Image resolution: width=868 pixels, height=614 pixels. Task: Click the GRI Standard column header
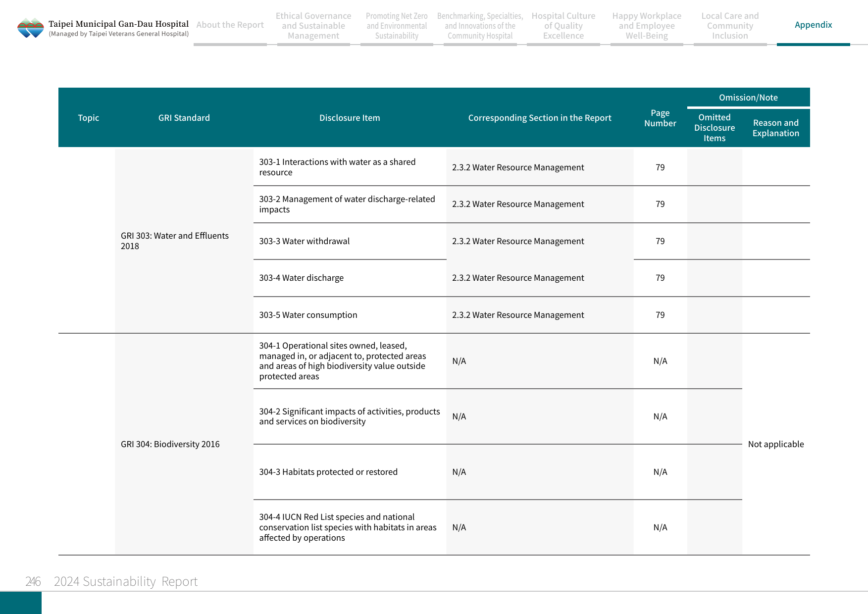pos(184,118)
